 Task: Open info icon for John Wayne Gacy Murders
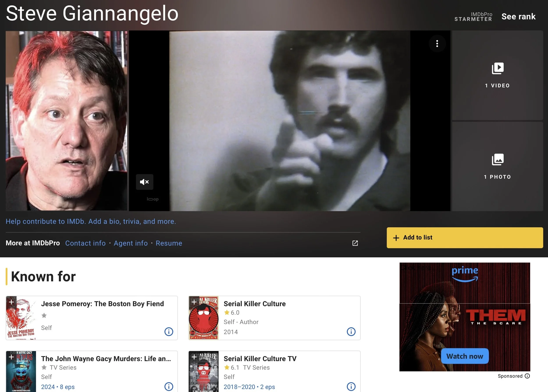[169, 387]
